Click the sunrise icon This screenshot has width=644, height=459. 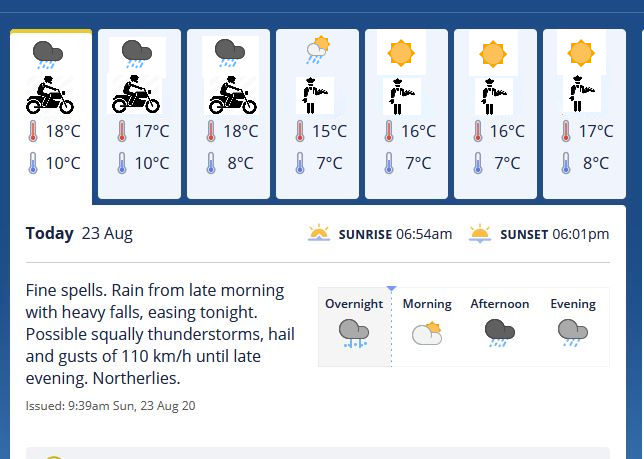pos(319,234)
